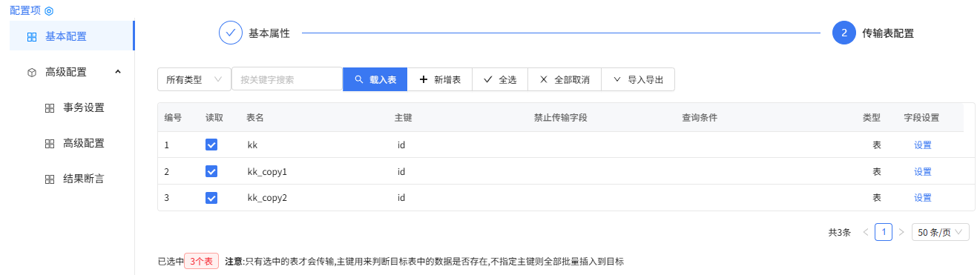Image resolution: width=980 pixels, height=275 pixels.
Task: Click the checkmark circle of step 基本属性
Action: tap(231, 33)
